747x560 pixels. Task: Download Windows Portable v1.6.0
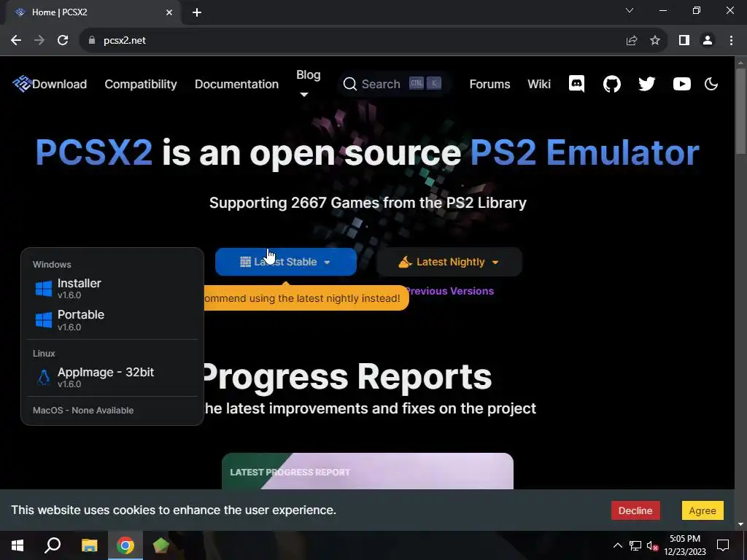[x=112, y=320]
